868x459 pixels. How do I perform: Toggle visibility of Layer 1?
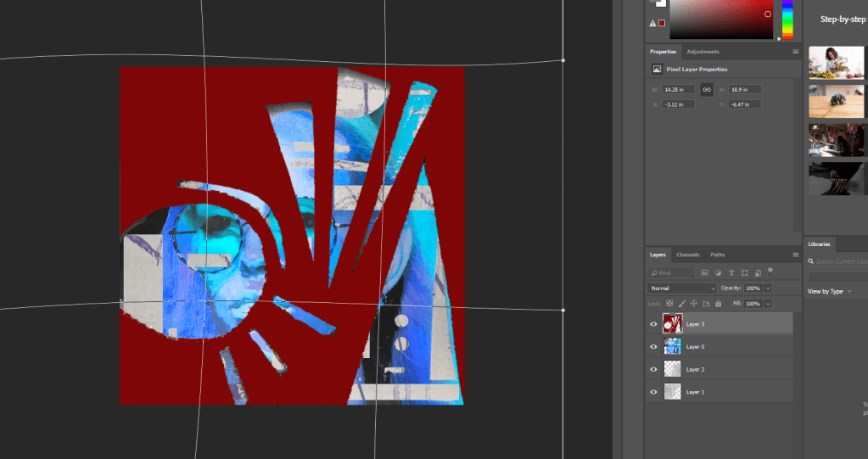(653, 392)
